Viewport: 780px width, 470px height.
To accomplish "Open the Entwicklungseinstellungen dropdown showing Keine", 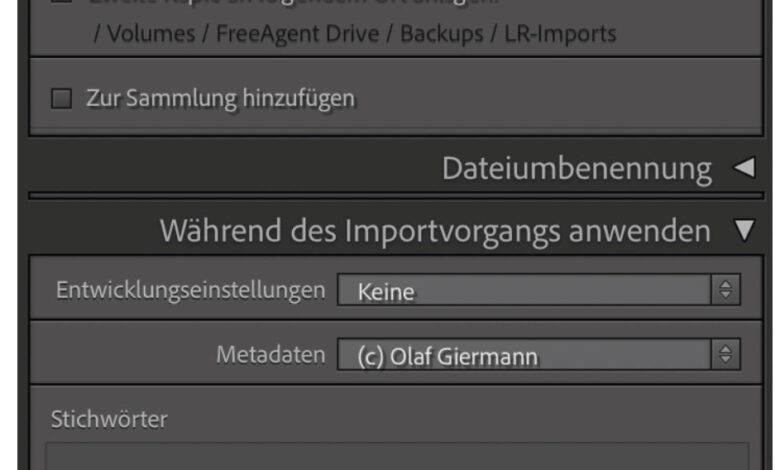I will pyautogui.click(x=539, y=289).
